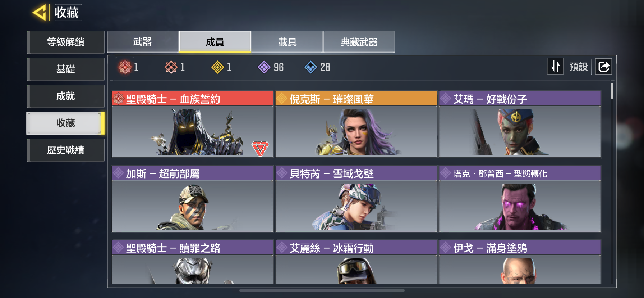Tap the share export icon

(x=603, y=67)
